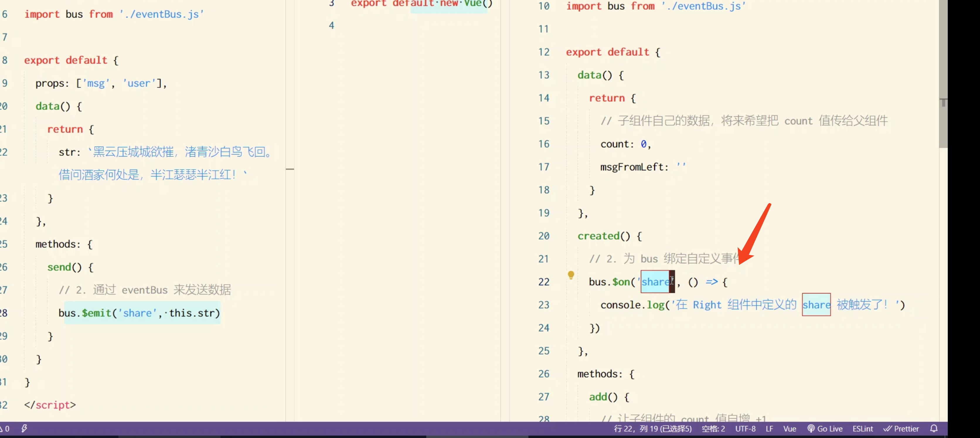
Task: Click line number 20 beside created()
Action: click(x=544, y=236)
